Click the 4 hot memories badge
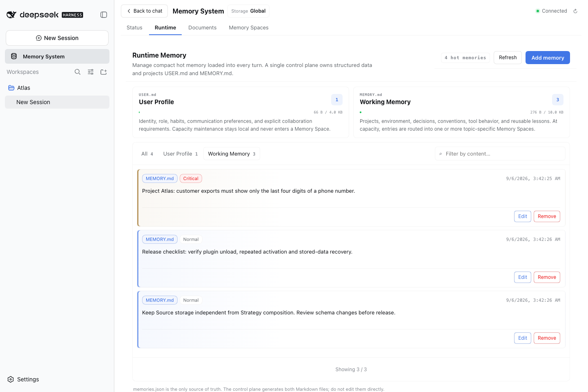The height and width of the screenshot is (392, 588). tap(465, 58)
